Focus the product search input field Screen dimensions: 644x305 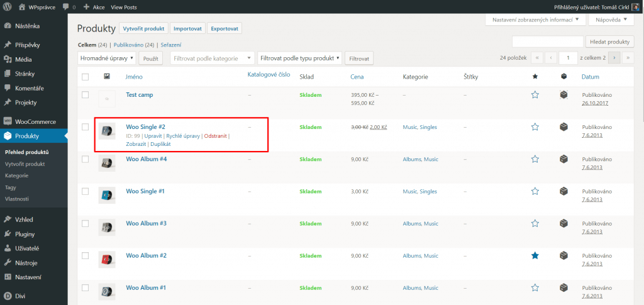(548, 42)
